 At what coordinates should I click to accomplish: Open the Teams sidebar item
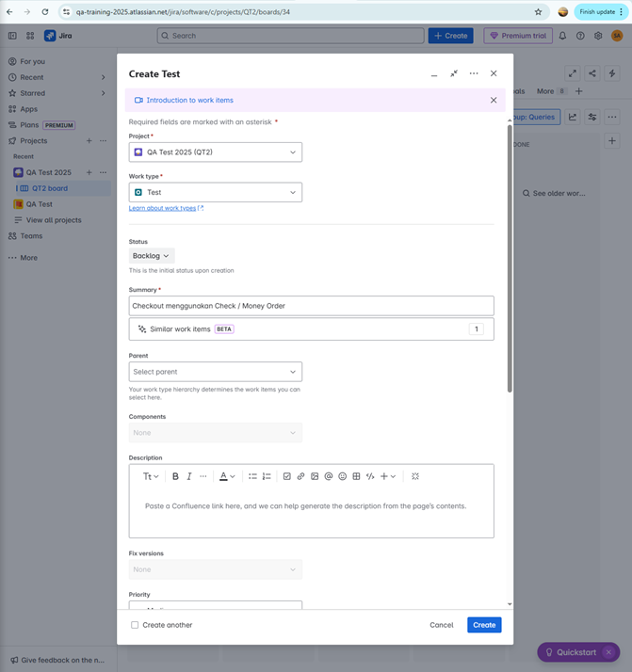pos(31,236)
